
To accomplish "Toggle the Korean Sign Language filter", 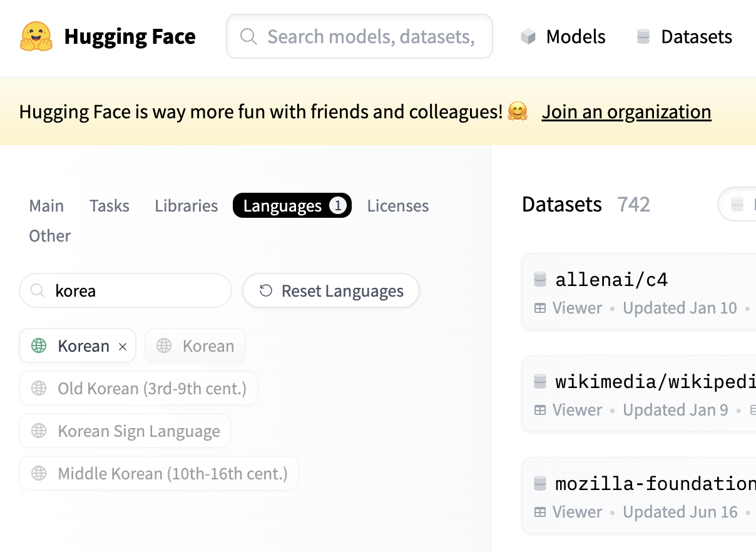I will coord(125,431).
